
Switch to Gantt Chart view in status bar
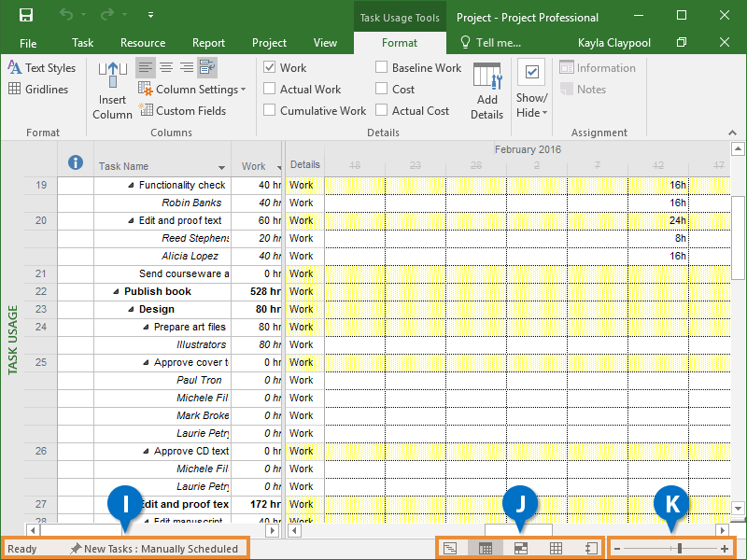450,548
